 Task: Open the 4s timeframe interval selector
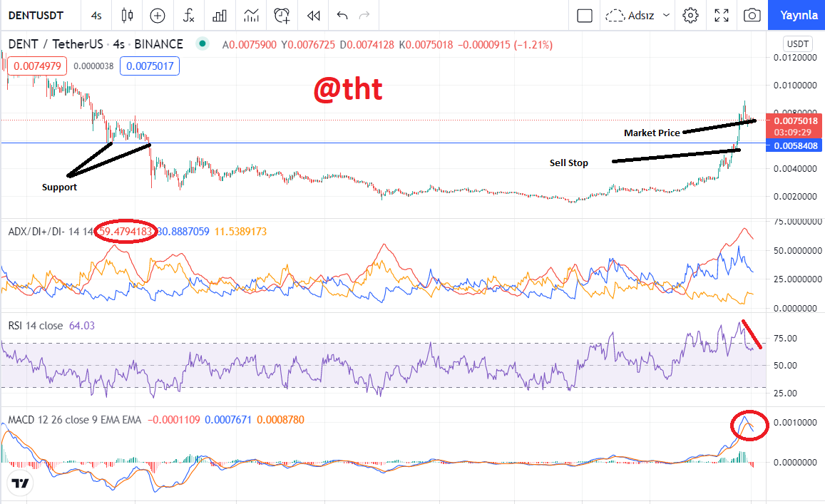click(96, 16)
